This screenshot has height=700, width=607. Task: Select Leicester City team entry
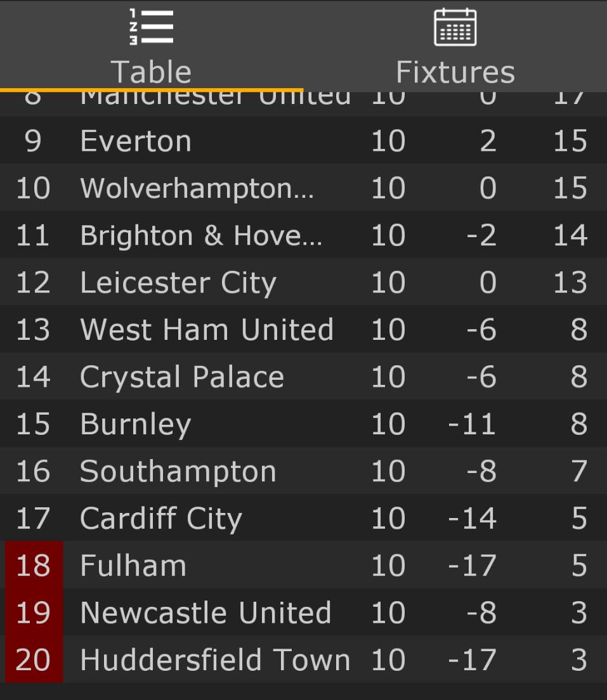pos(178,283)
